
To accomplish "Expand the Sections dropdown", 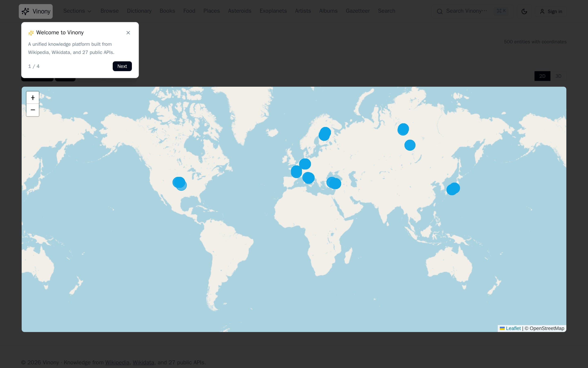I will (77, 11).
